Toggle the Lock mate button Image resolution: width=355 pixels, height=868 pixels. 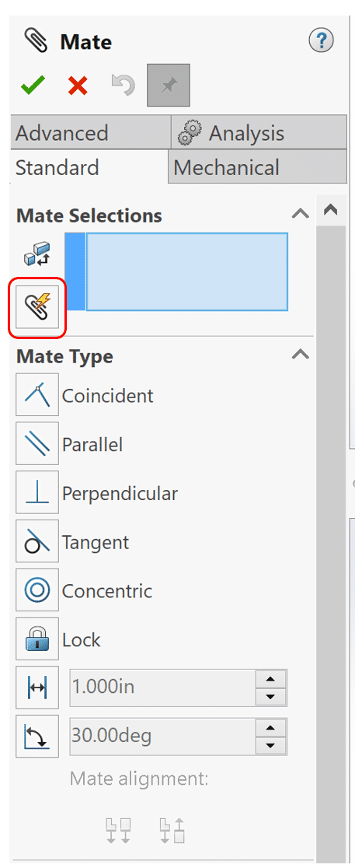pyautogui.click(x=37, y=639)
